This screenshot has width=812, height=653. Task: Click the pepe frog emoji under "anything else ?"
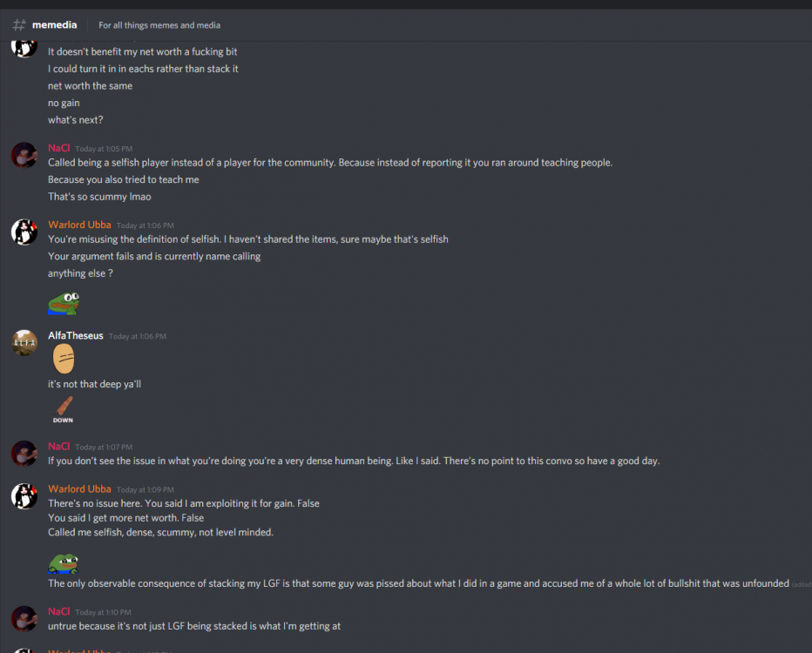[63, 302]
